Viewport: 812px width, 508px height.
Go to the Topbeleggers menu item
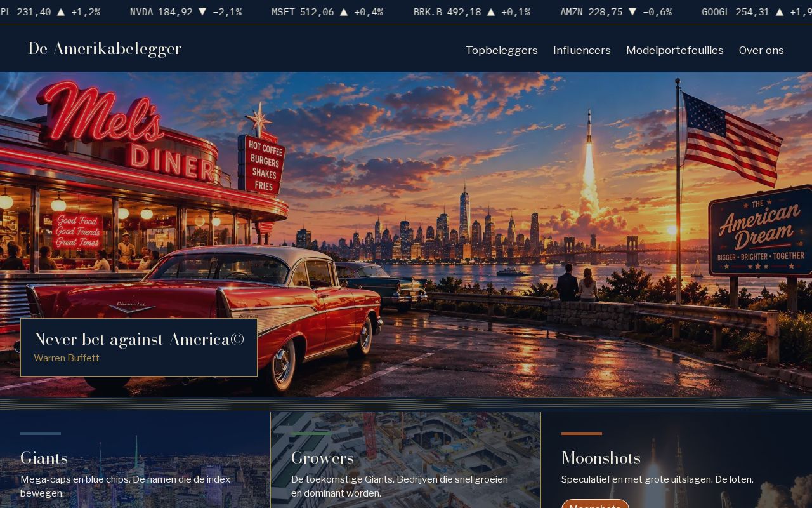pyautogui.click(x=502, y=50)
